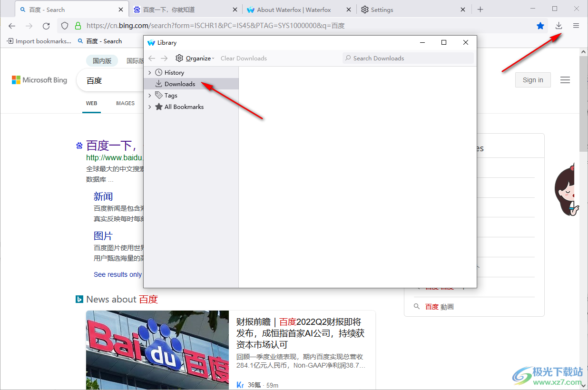This screenshot has height=390, width=588.
Task: Switch to the About Waterfox tab
Action: 299,10
